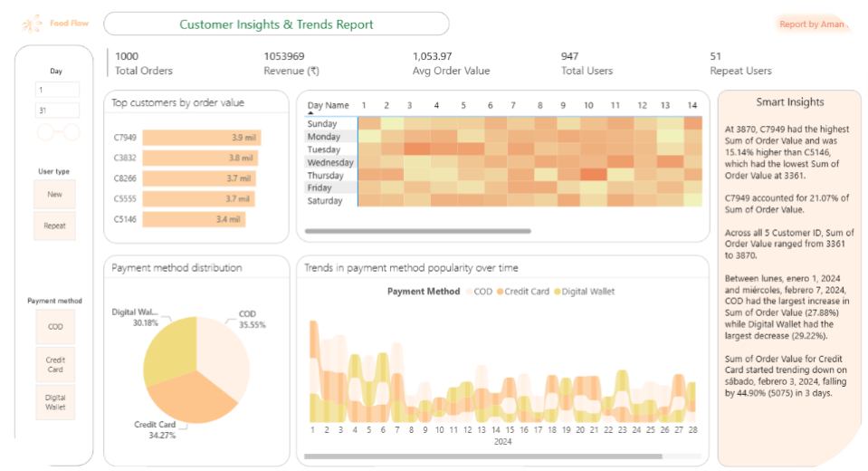
Task: Click the Customer Insights & Trends Report title
Action: click(x=276, y=24)
